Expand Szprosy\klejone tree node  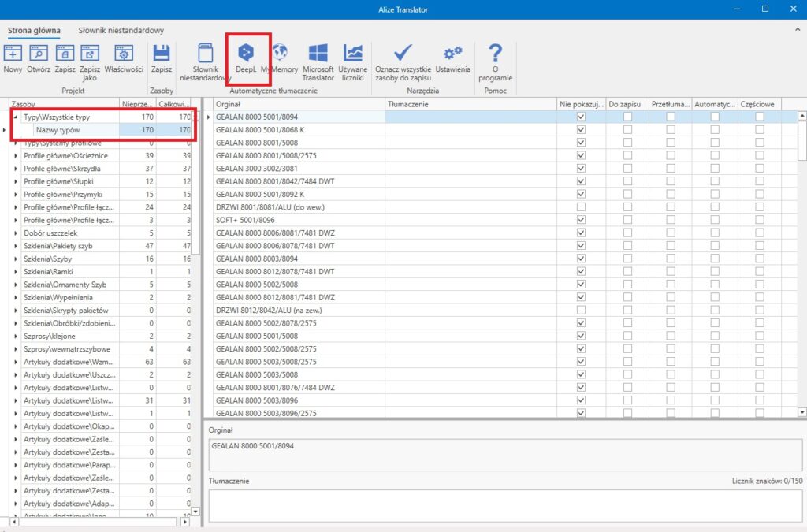(16, 336)
